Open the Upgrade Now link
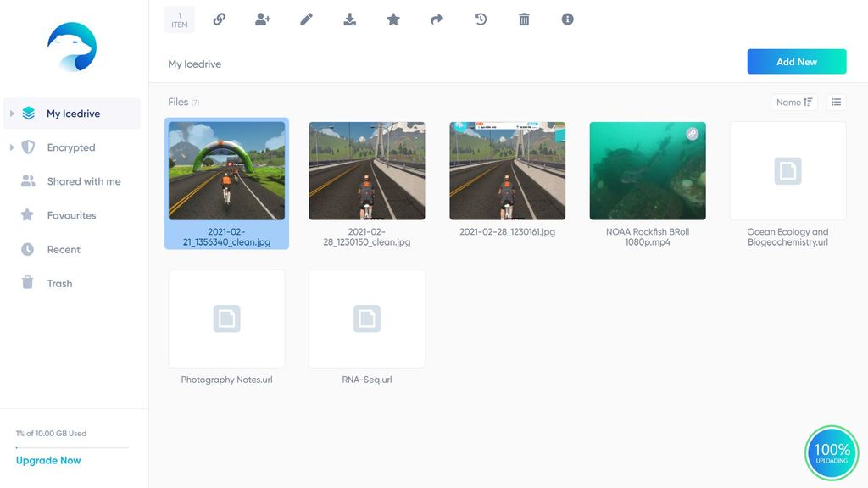868x488 pixels. [x=48, y=460]
